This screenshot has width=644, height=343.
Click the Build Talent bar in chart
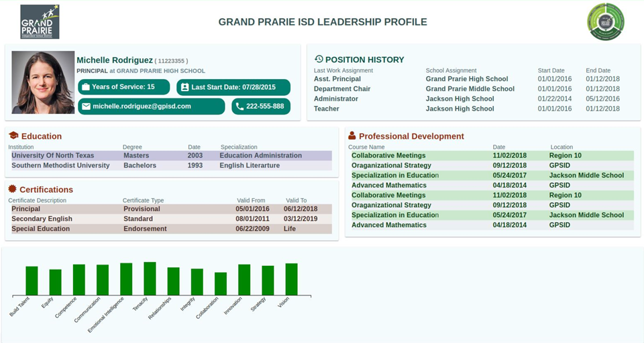32,281
